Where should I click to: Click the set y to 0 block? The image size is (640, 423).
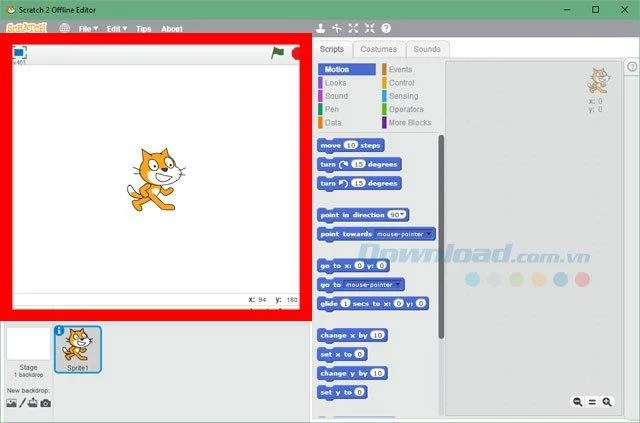[342, 392]
